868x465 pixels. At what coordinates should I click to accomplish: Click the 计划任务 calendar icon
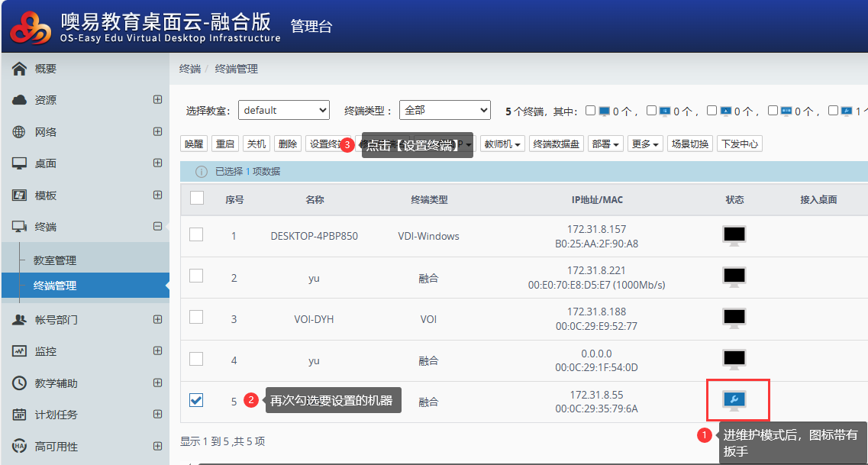(20, 415)
